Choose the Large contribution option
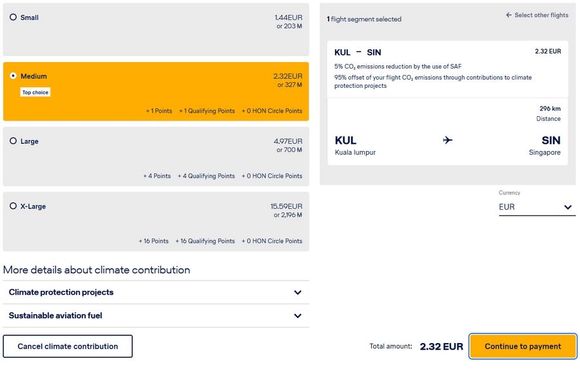 tap(13, 141)
